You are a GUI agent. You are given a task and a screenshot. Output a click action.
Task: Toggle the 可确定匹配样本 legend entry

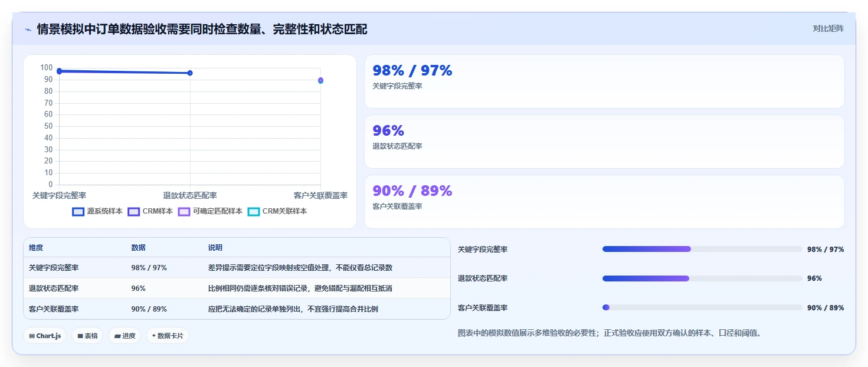210,211
